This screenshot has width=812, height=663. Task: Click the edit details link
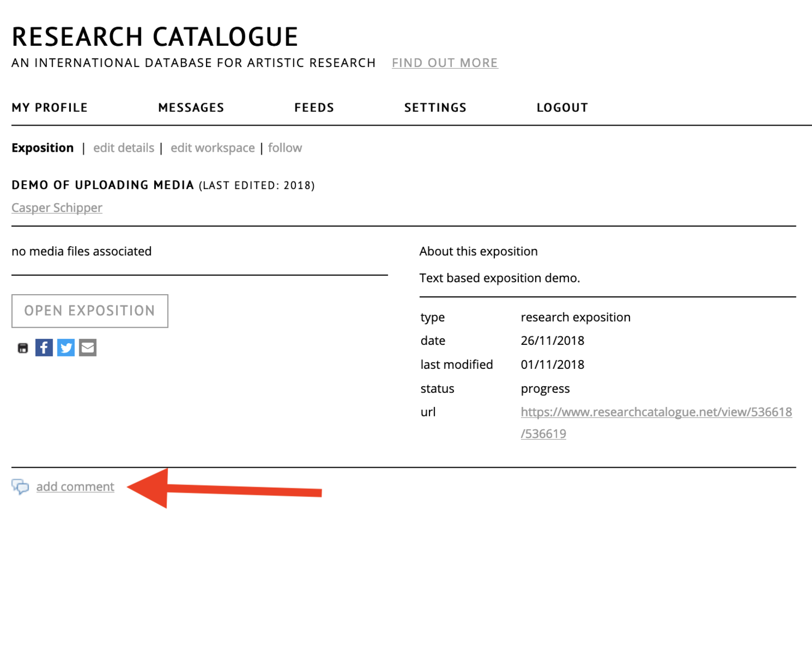pos(123,148)
